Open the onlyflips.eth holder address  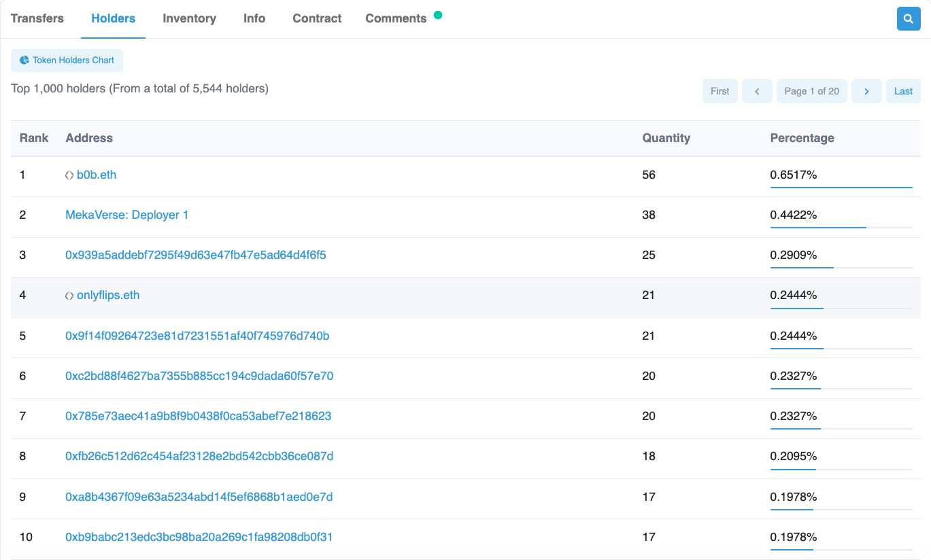[108, 295]
